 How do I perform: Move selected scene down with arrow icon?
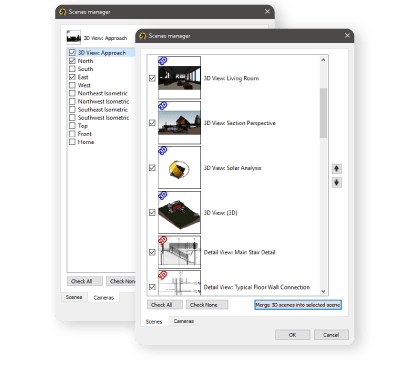click(x=336, y=182)
